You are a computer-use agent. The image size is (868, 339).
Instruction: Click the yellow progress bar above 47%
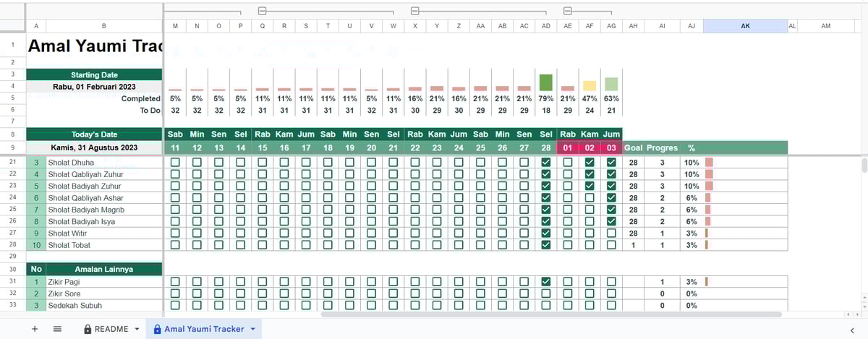[590, 85]
